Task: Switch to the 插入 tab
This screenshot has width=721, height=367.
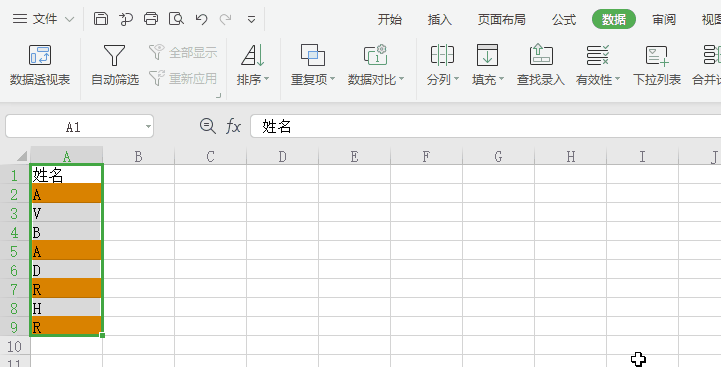Action: coord(439,19)
